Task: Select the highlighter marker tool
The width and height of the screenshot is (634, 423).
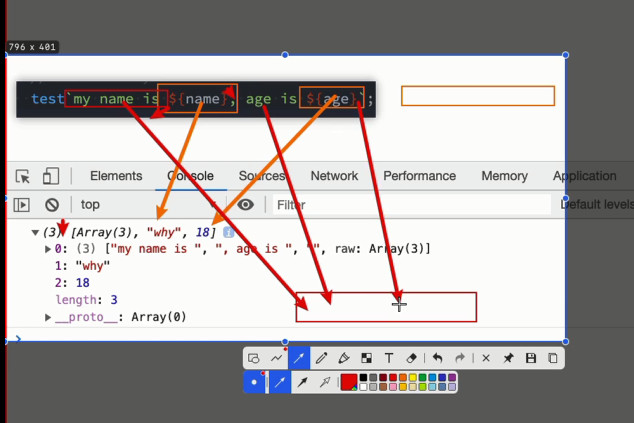Action: [x=344, y=358]
